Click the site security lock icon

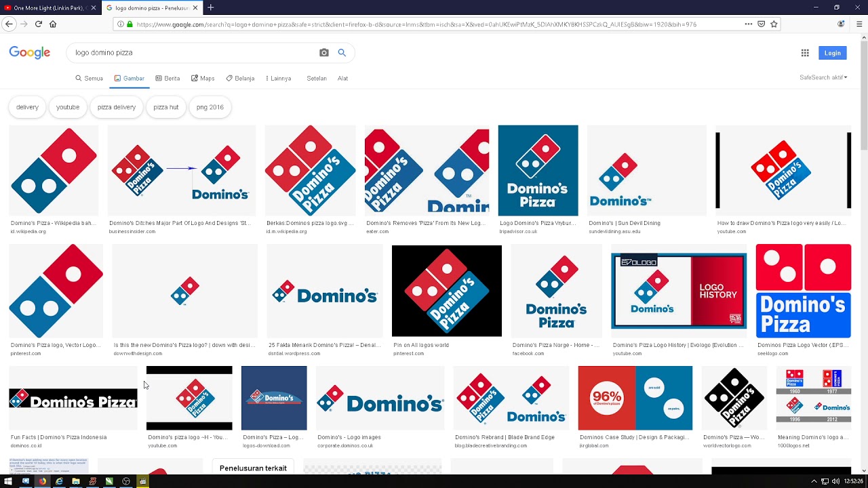click(129, 24)
